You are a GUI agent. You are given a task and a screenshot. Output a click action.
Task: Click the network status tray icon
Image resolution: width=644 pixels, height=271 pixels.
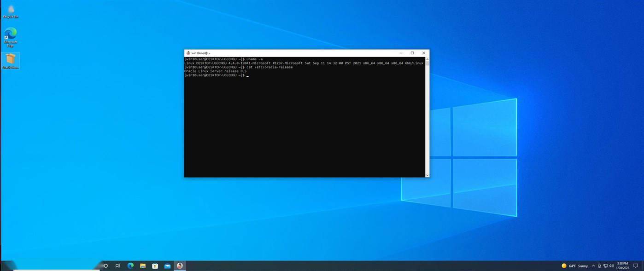coord(605,265)
